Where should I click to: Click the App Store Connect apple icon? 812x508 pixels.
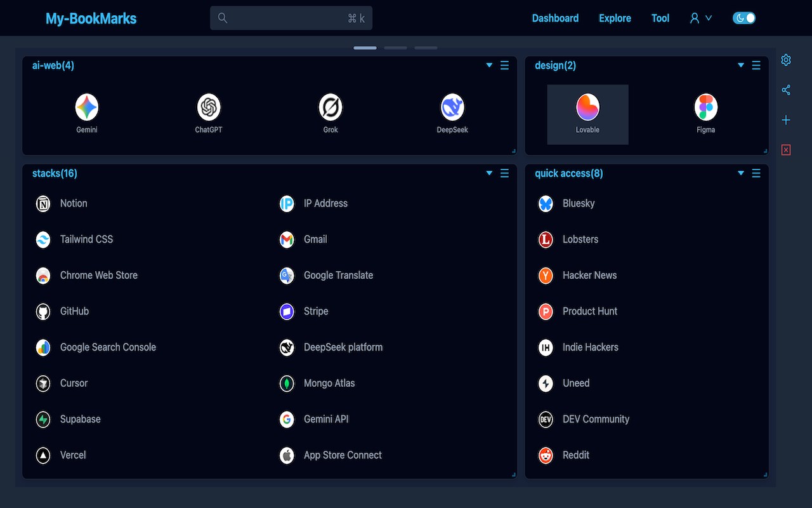point(287,455)
